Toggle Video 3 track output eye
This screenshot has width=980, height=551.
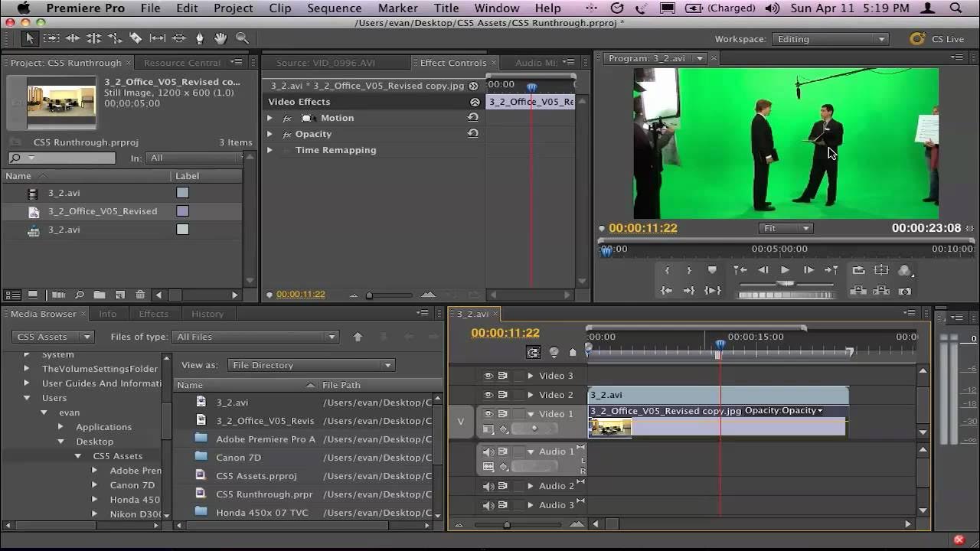(488, 376)
